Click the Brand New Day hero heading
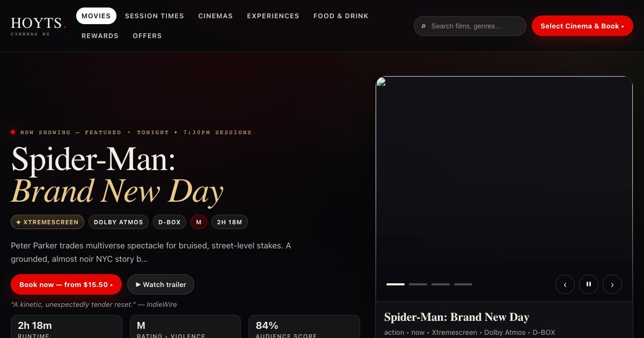Image resolution: width=644 pixels, height=338 pixels. click(x=118, y=191)
